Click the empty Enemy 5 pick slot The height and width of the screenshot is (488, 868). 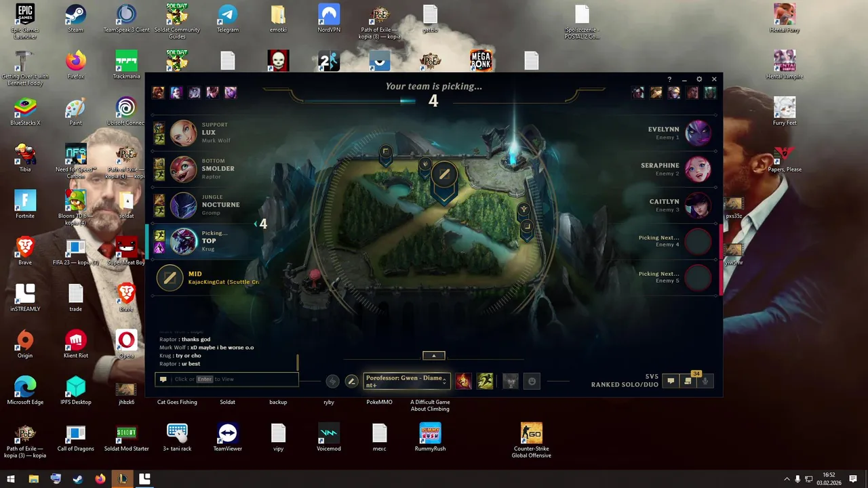click(698, 278)
